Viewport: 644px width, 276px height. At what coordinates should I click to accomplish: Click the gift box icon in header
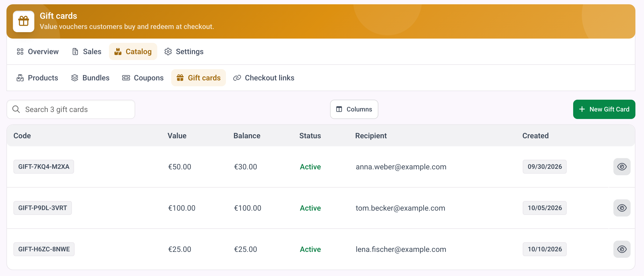tap(24, 21)
